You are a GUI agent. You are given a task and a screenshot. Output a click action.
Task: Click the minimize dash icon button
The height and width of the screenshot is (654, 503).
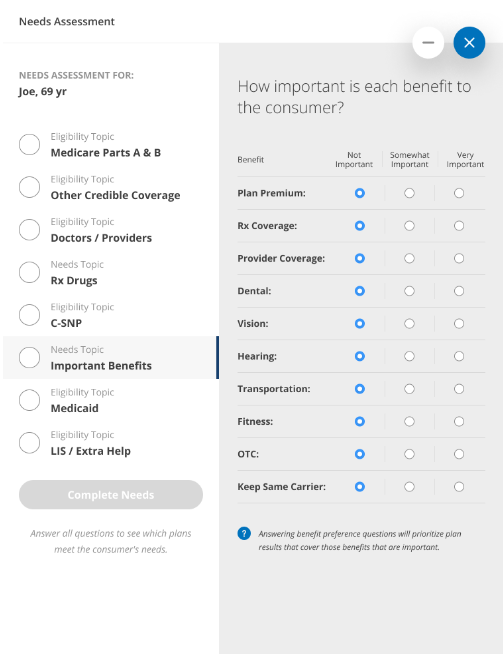(428, 43)
